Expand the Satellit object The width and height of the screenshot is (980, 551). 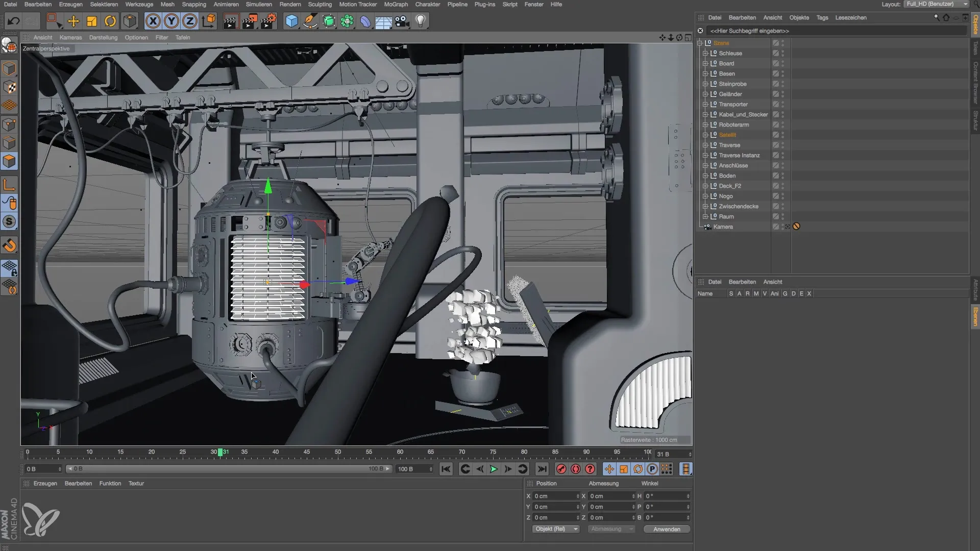[x=705, y=135]
